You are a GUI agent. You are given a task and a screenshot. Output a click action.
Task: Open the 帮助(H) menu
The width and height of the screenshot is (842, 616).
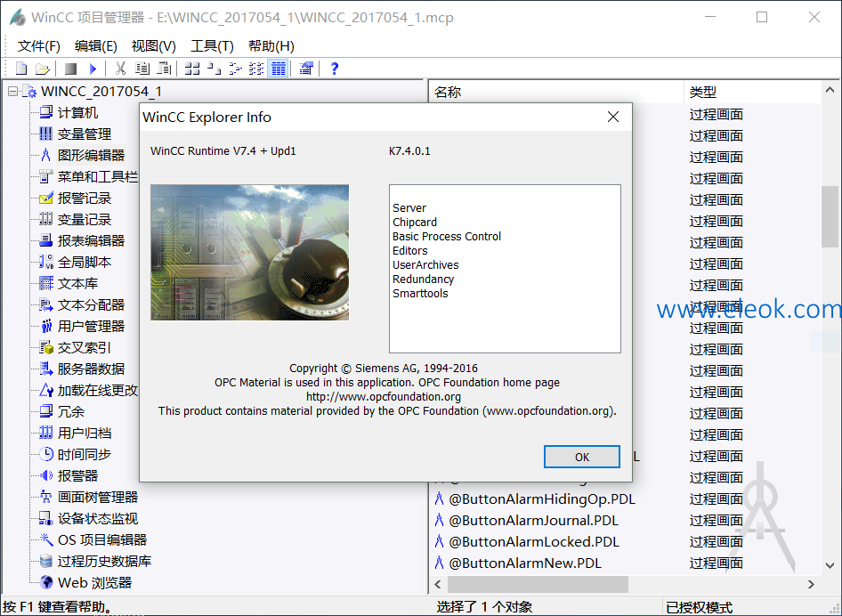pos(271,46)
